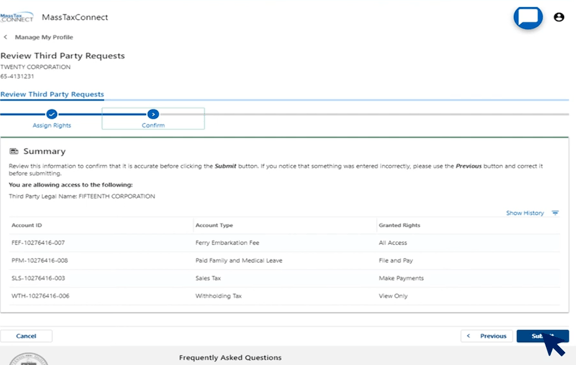Select account ID FEF-10276416-007
Screen dimensions: 576x365
coord(38,243)
